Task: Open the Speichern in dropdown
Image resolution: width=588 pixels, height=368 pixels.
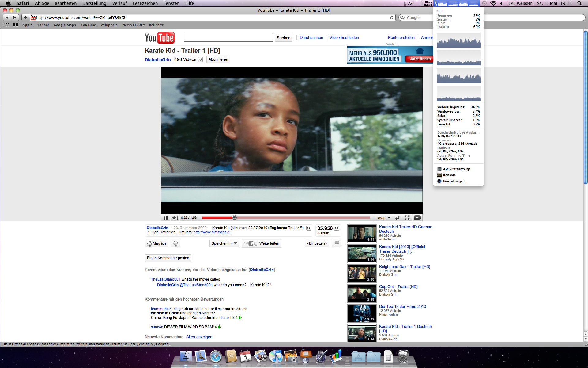Action: [224, 243]
